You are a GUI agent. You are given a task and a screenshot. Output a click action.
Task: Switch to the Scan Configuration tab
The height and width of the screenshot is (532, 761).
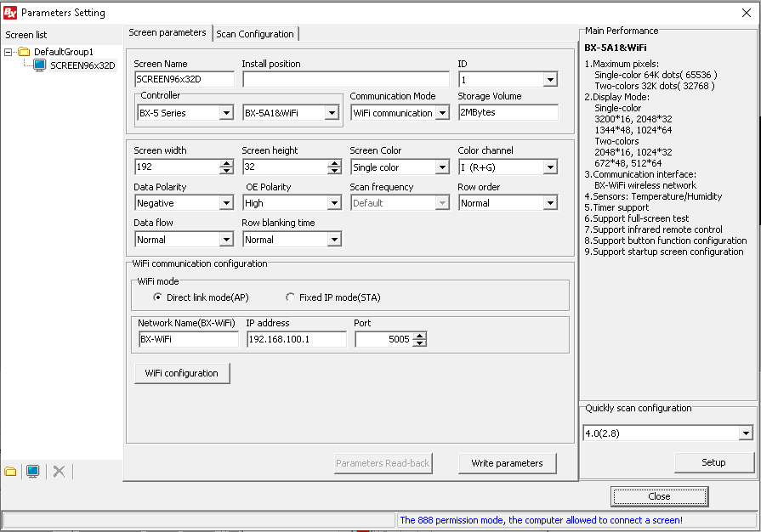click(255, 34)
